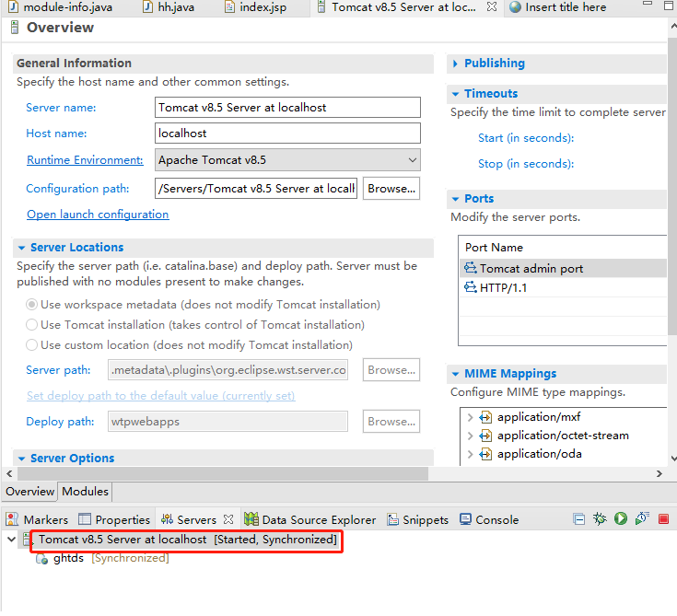Select Use workspace metadata option
Screen dimensions: 677x616
pos(31,305)
